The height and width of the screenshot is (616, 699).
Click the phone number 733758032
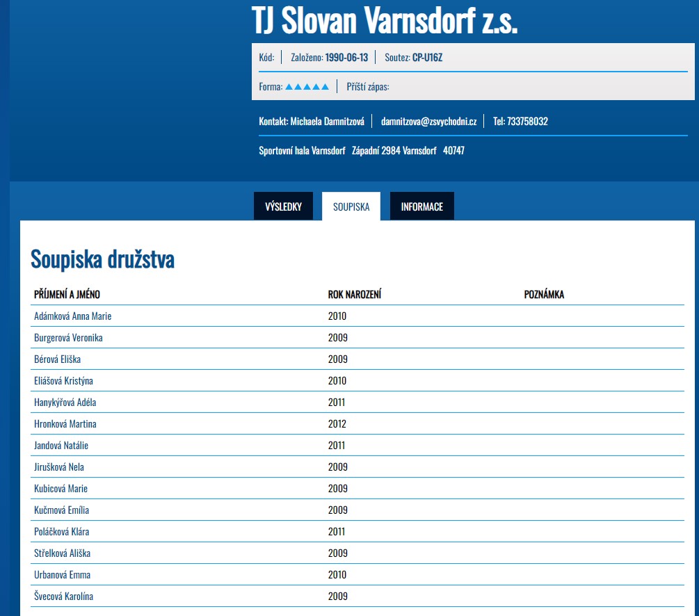pyautogui.click(x=527, y=121)
